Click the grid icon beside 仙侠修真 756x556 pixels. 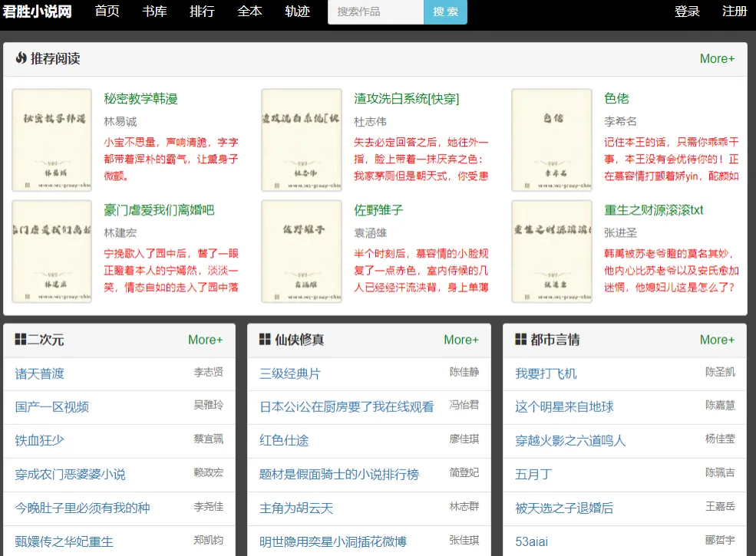coord(265,339)
